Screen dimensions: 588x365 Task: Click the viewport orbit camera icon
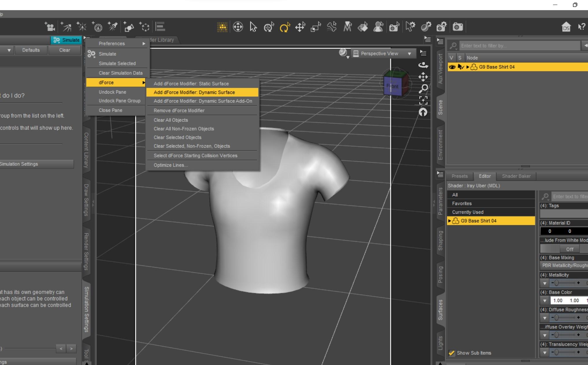coord(423,65)
